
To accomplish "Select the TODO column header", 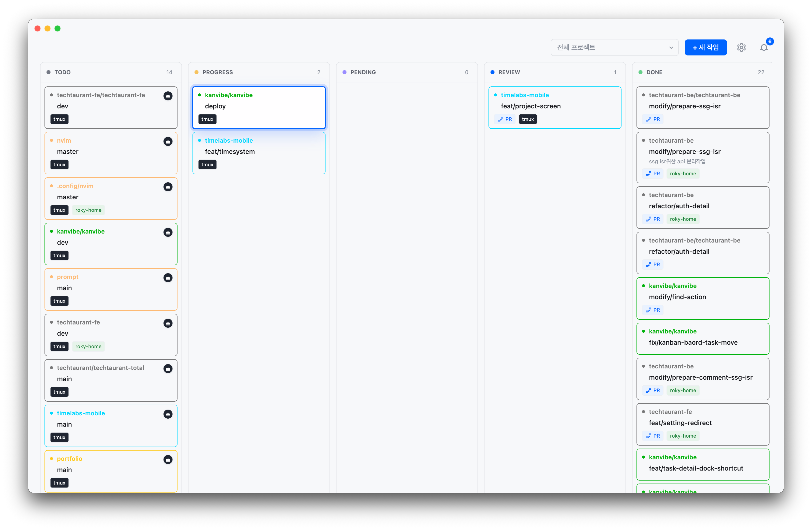I will point(111,72).
